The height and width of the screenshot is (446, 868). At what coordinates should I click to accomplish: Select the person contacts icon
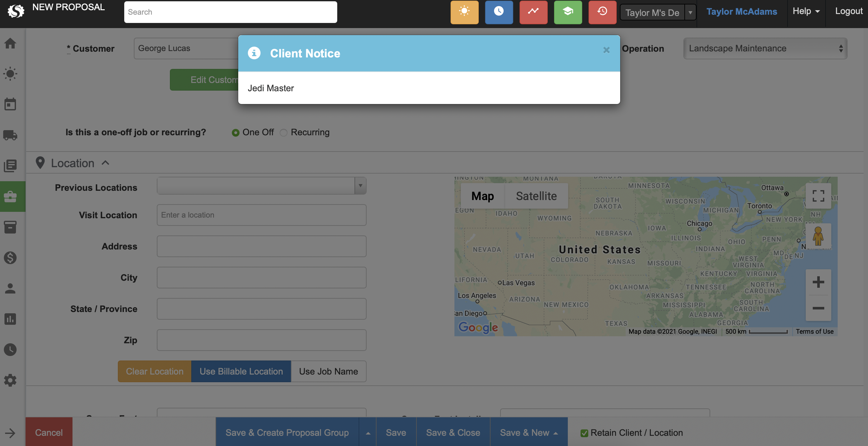(10, 288)
